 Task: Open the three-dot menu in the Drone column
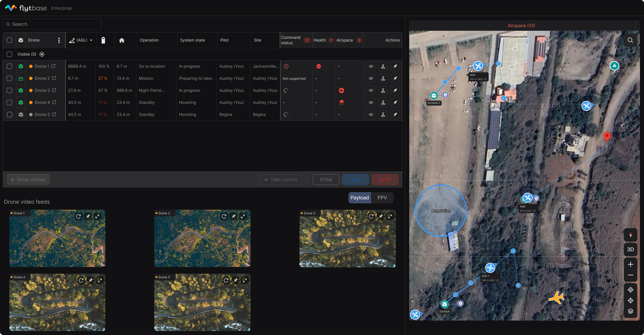pos(59,40)
